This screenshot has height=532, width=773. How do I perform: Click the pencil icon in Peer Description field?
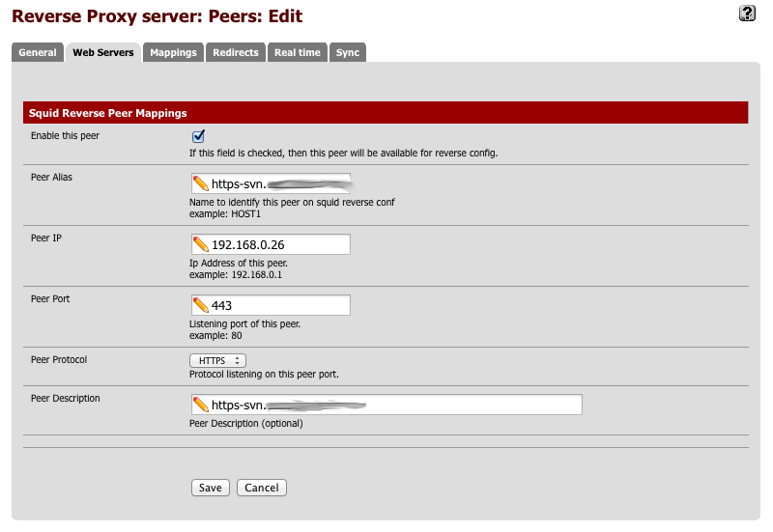[200, 405]
